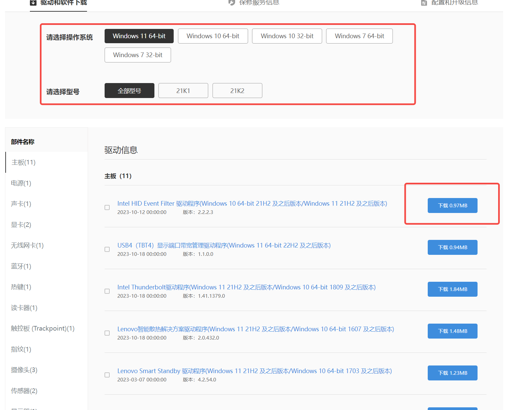Click the 下载 1.84MB button
Image resolution: width=532 pixels, height=410 pixels.
pos(452,289)
